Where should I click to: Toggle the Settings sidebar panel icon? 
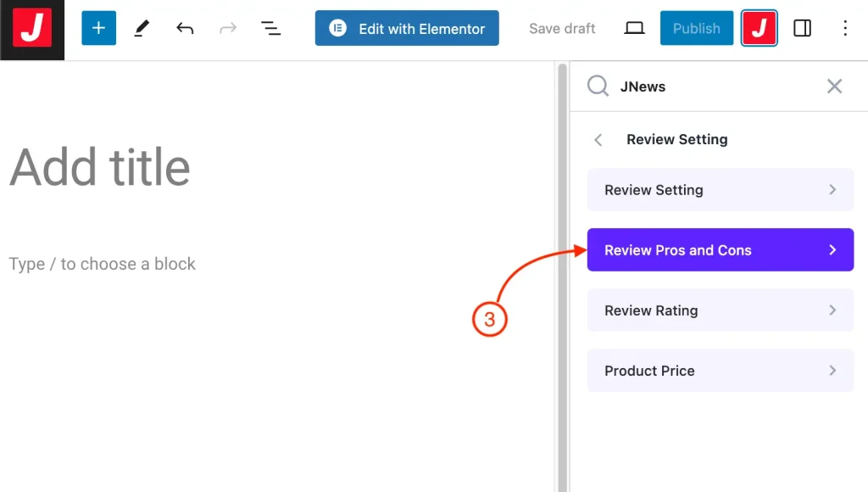pyautogui.click(x=802, y=29)
